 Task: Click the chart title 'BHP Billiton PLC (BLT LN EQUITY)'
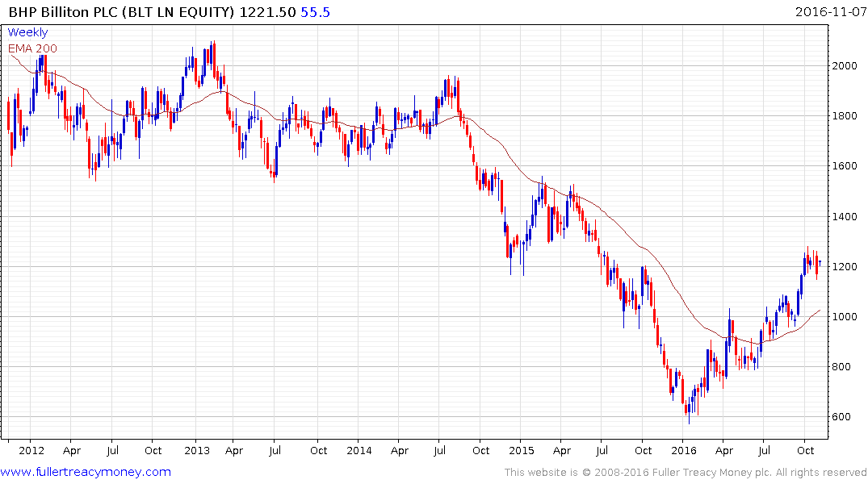pyautogui.click(x=121, y=12)
